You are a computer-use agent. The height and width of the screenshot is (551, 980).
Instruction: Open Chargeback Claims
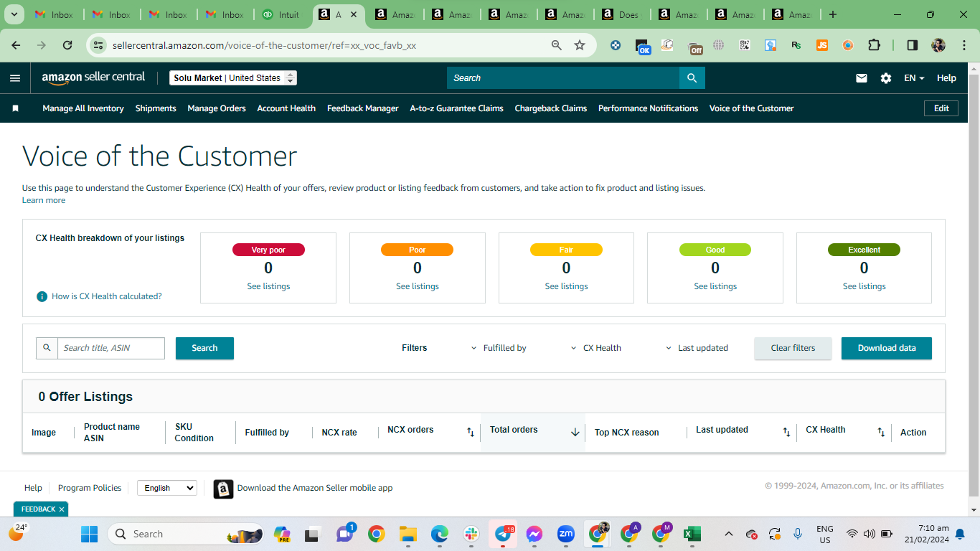551,108
